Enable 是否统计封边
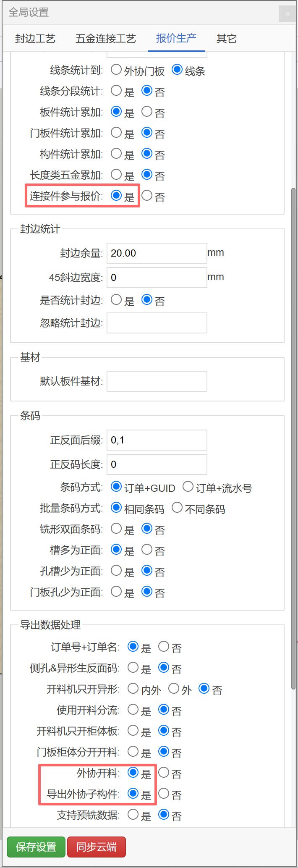This screenshot has width=298, height=868. click(x=116, y=299)
